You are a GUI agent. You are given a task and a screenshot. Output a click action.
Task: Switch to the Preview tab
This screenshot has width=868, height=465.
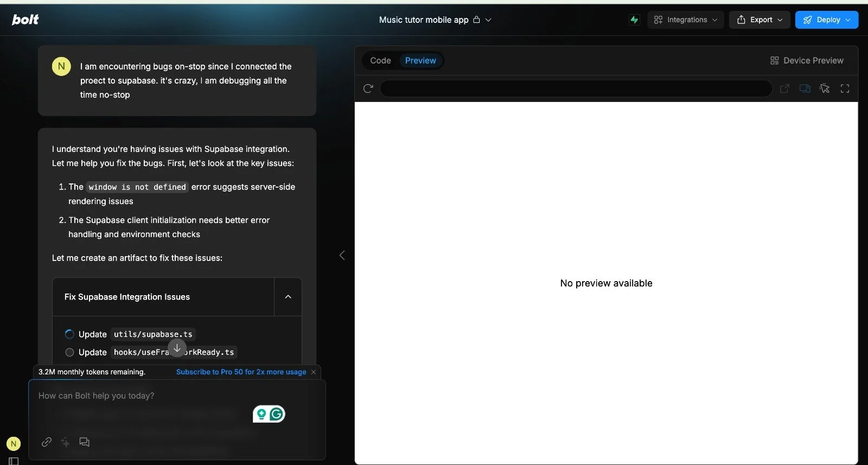point(420,61)
